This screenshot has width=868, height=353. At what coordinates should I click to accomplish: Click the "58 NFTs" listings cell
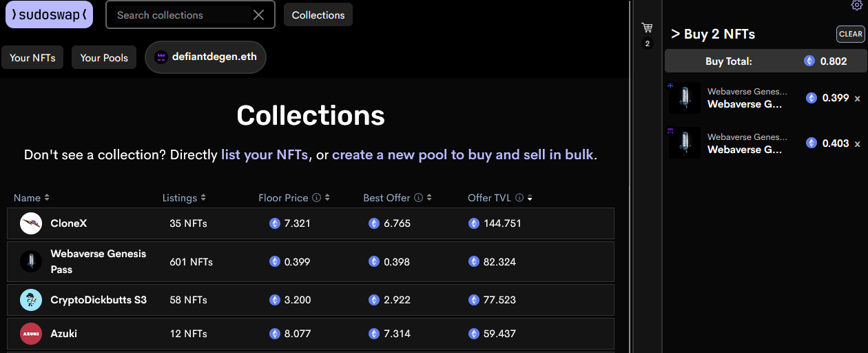pyautogui.click(x=189, y=300)
